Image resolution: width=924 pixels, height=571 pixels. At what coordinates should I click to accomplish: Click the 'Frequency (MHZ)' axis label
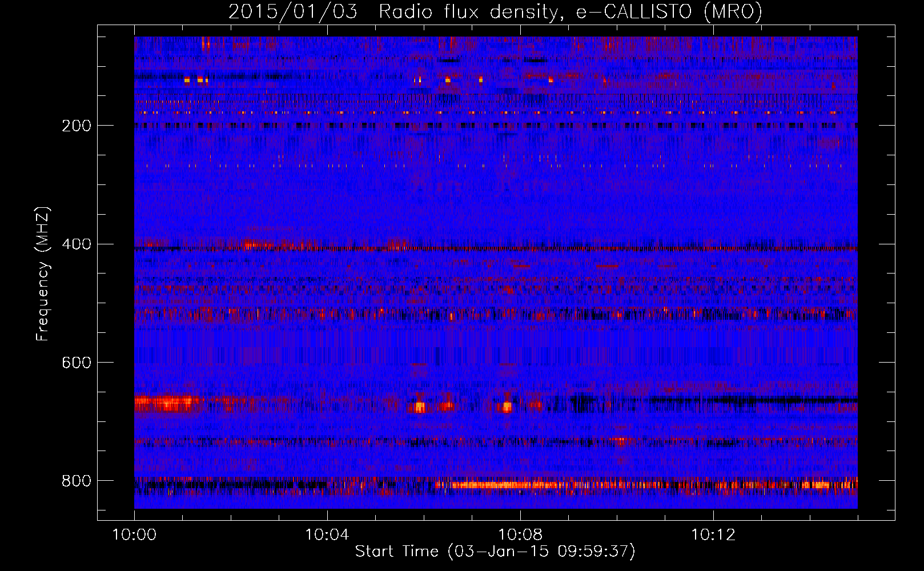tap(43, 274)
